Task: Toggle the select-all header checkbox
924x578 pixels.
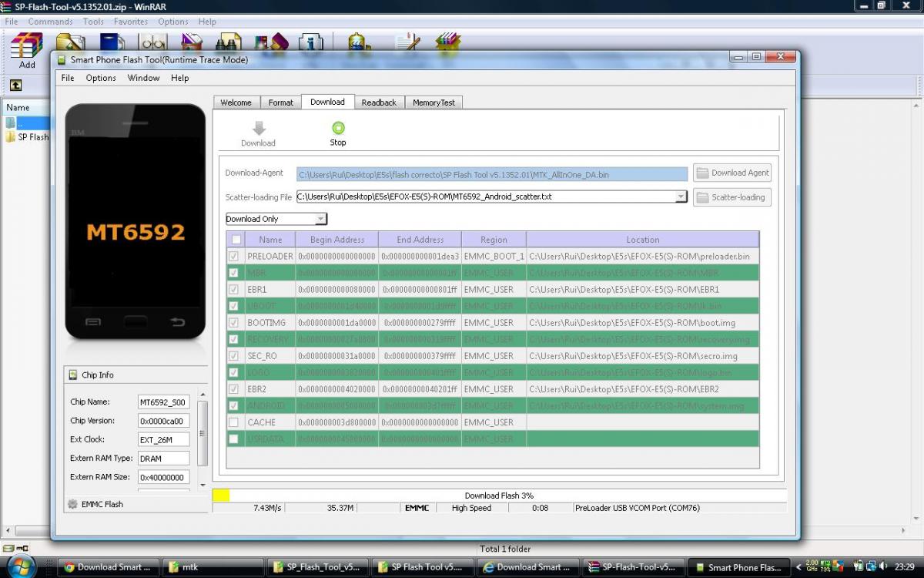Action: pos(236,240)
